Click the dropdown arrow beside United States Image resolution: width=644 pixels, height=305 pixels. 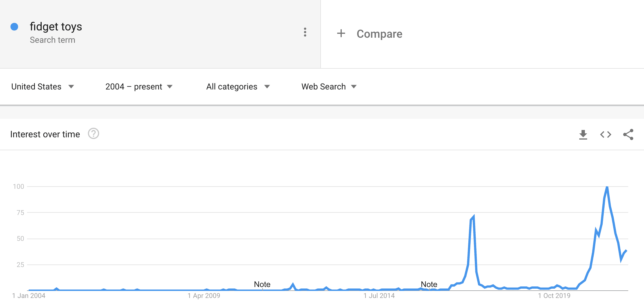(x=71, y=87)
